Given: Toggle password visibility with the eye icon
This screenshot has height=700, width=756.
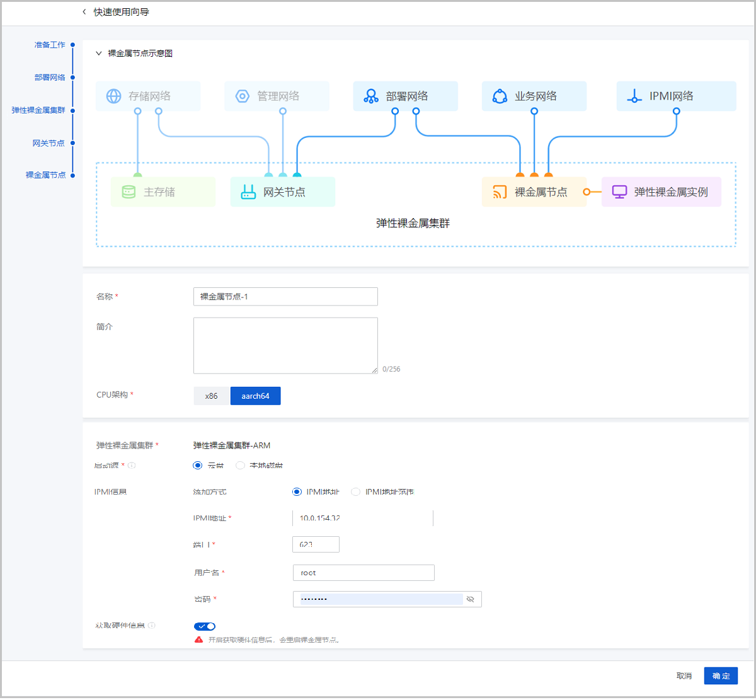Looking at the screenshot, I should tap(471, 599).
